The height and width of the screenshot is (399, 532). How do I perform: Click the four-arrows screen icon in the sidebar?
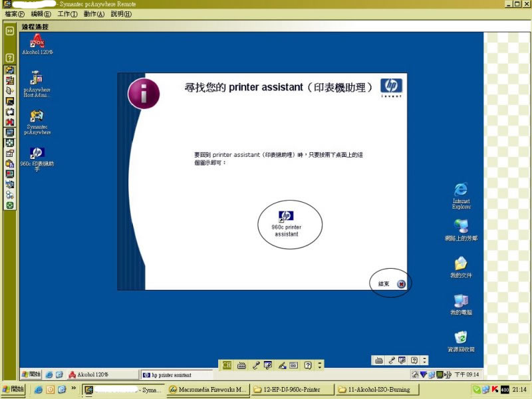[10, 143]
